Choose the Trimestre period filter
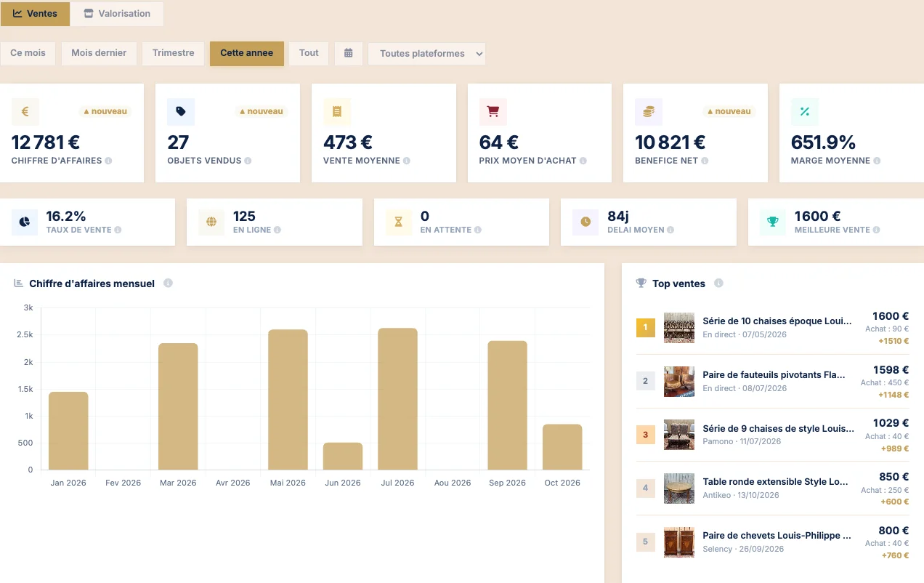 173,53
